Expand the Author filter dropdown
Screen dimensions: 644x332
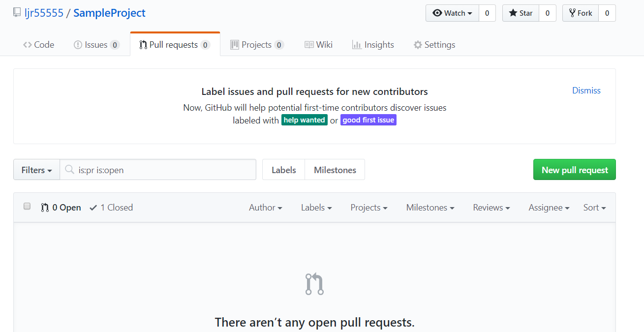pyautogui.click(x=266, y=208)
